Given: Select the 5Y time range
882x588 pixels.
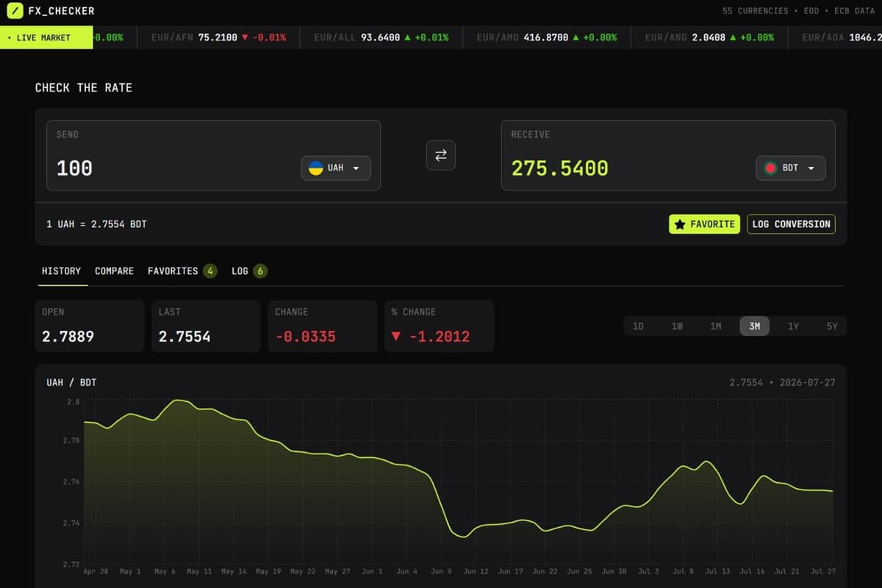Looking at the screenshot, I should tap(832, 326).
